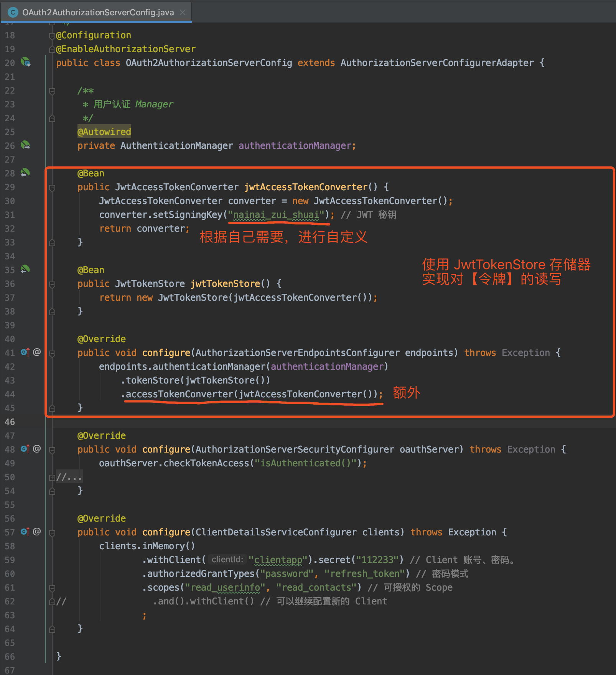This screenshot has height=675, width=616.
Task: Click line number 46 in the gutter
Action: pyautogui.click(x=10, y=422)
